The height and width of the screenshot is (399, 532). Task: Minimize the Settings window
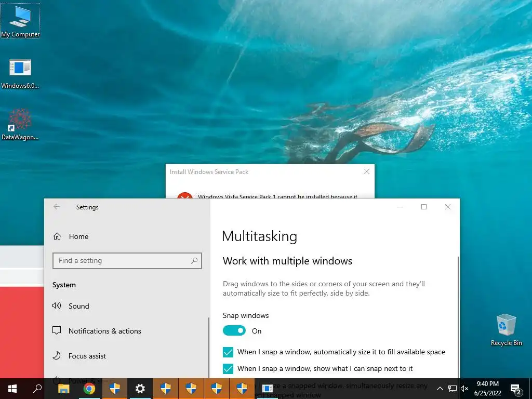[400, 207]
